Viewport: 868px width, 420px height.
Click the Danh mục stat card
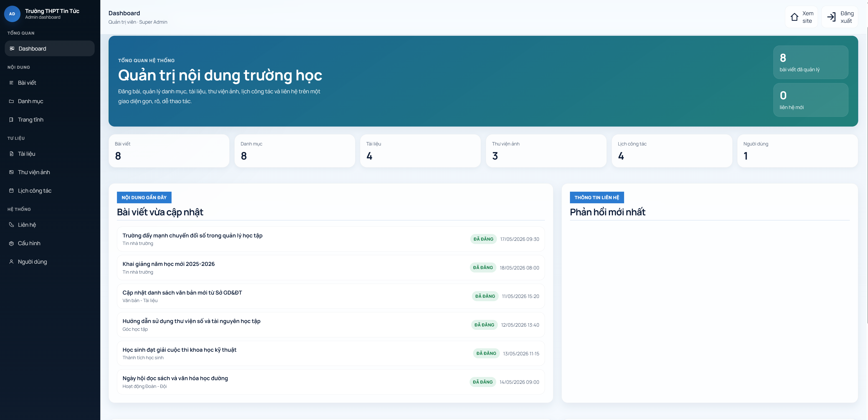[x=295, y=151]
